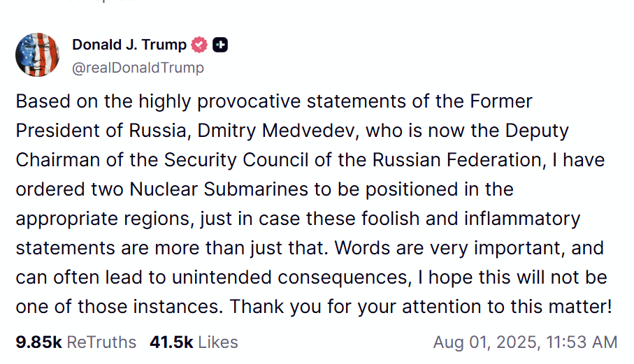Click the Likes label
The width and height of the screenshot is (634, 364).
coord(218,342)
